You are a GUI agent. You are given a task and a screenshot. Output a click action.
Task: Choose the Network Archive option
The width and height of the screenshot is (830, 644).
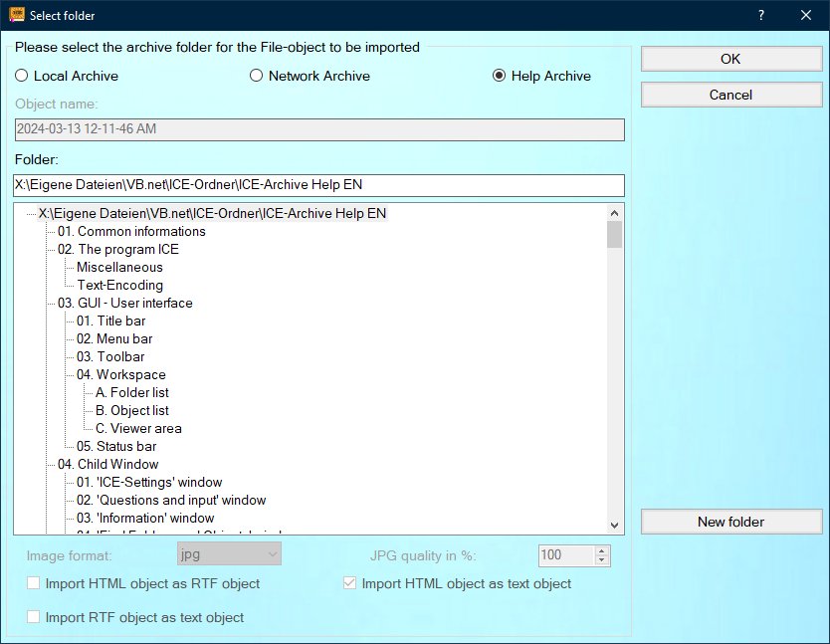pos(257,76)
